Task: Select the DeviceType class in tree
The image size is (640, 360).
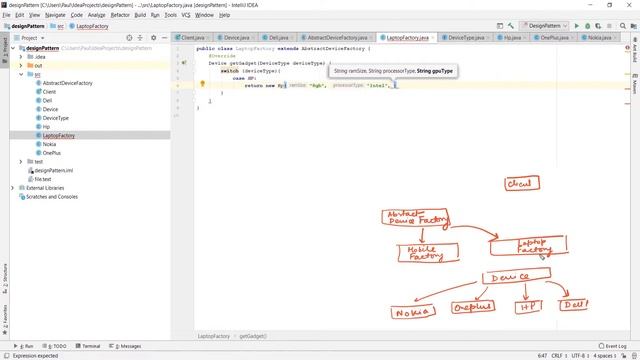Action: tap(56, 118)
